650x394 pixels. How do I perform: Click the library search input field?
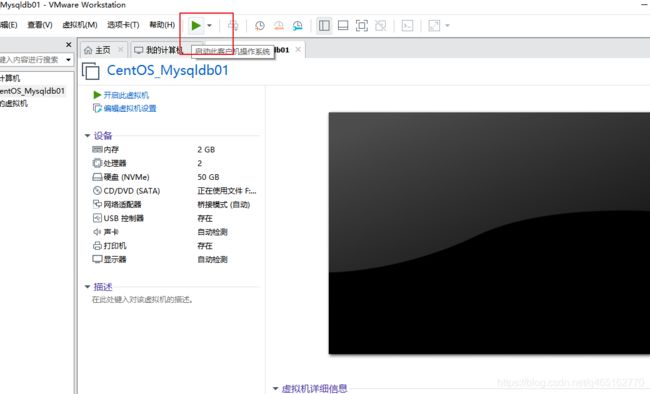click(x=31, y=60)
